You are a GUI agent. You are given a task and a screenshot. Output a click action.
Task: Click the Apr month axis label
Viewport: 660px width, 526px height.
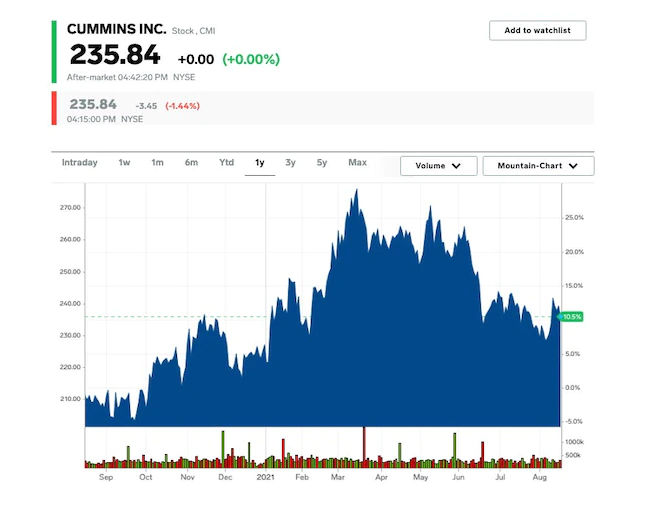381,477
